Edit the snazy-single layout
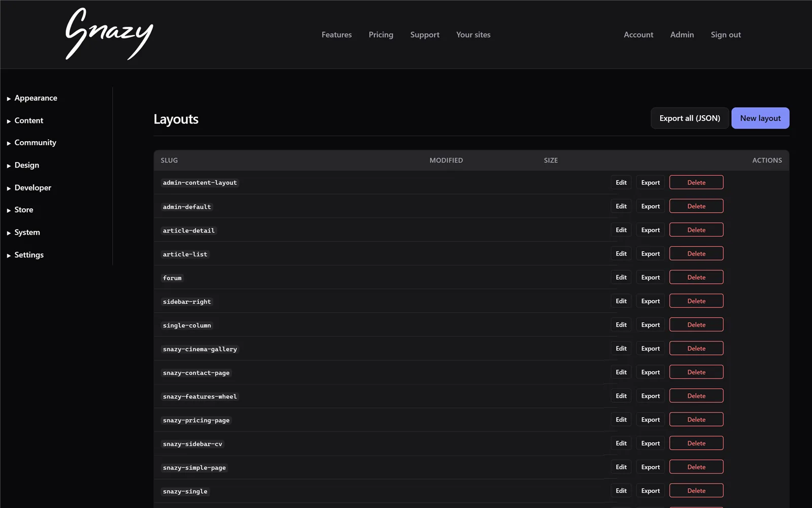The width and height of the screenshot is (812, 508). pos(621,491)
